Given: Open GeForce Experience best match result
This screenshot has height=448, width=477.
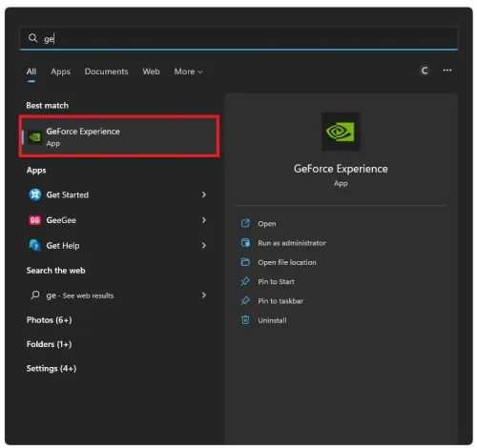Looking at the screenshot, I should click(119, 136).
